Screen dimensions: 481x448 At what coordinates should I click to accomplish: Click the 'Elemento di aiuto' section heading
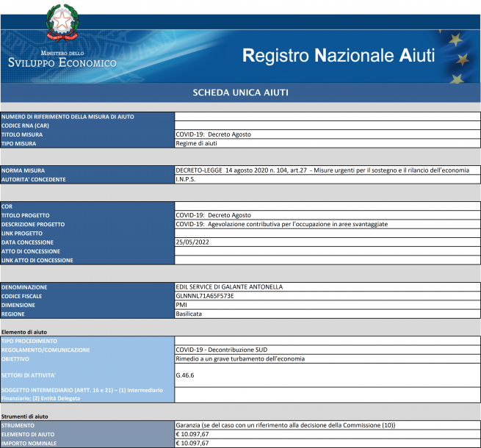click(x=24, y=332)
